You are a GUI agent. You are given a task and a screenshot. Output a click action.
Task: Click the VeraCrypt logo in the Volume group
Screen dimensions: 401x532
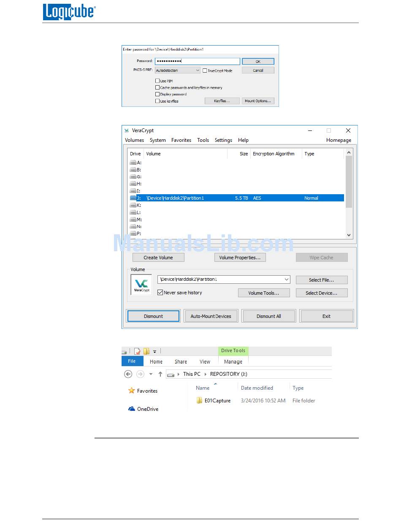point(141,285)
